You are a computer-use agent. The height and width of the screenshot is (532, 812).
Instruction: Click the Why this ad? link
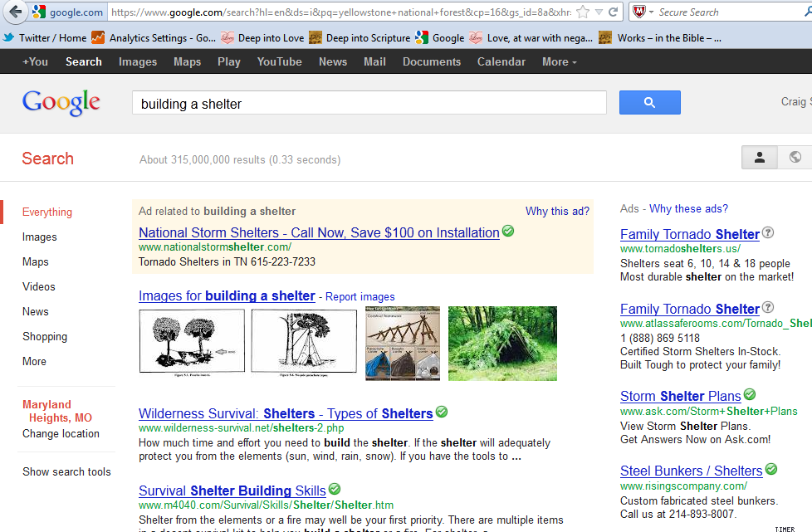coord(557,211)
